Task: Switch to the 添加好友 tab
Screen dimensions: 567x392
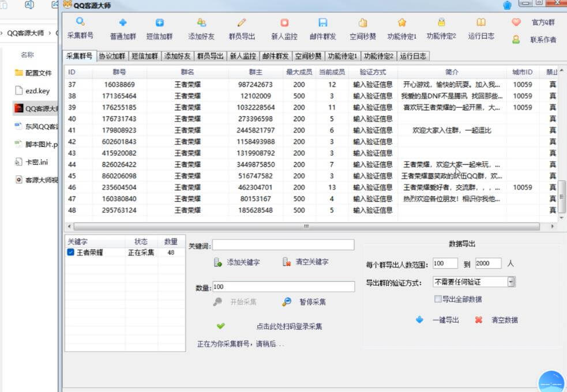Action: (x=177, y=56)
